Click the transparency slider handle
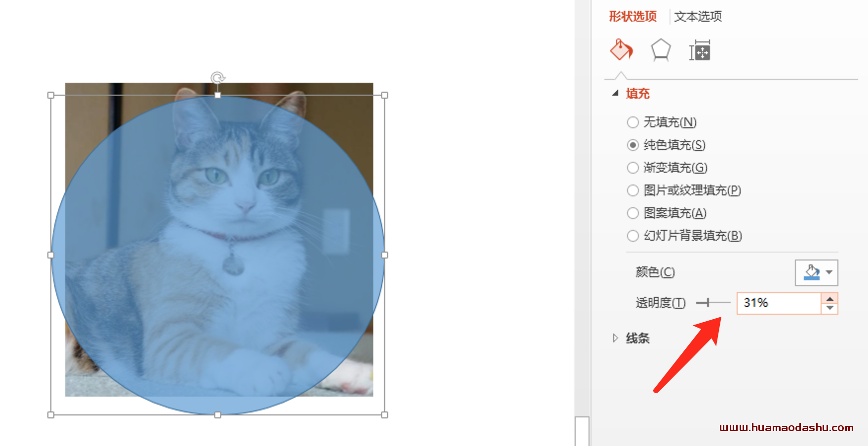868x446 pixels. click(708, 302)
